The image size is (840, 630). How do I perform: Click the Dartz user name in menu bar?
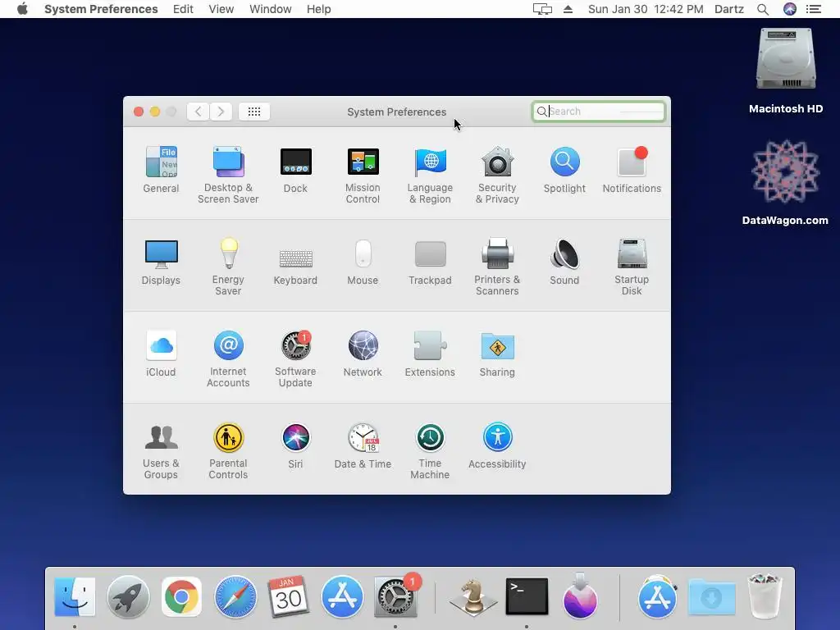coord(729,9)
